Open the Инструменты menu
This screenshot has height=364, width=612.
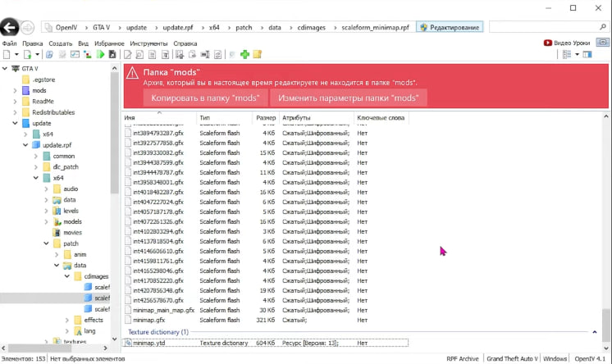(148, 43)
